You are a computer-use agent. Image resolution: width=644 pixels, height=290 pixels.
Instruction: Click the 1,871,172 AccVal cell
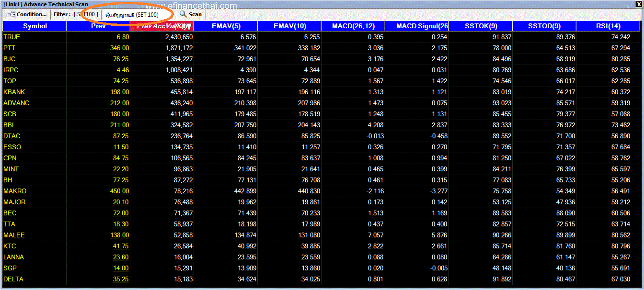pyautogui.click(x=179, y=48)
